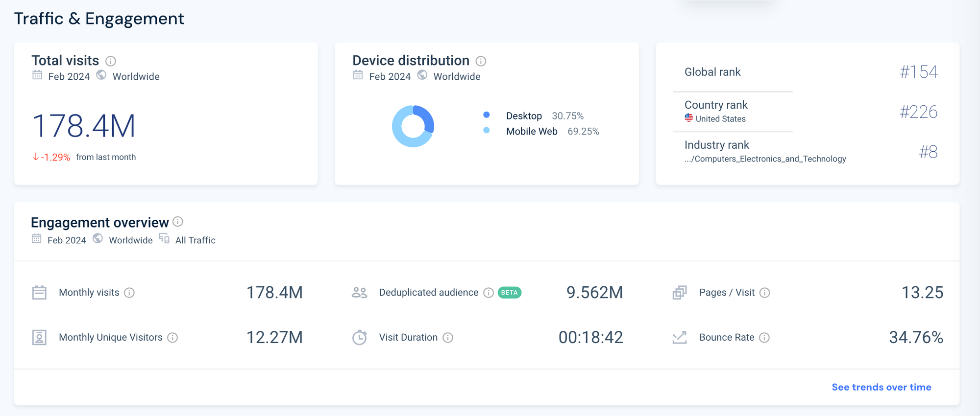
Task: Click the info icon next to Deduplicated audience
Action: click(x=489, y=293)
